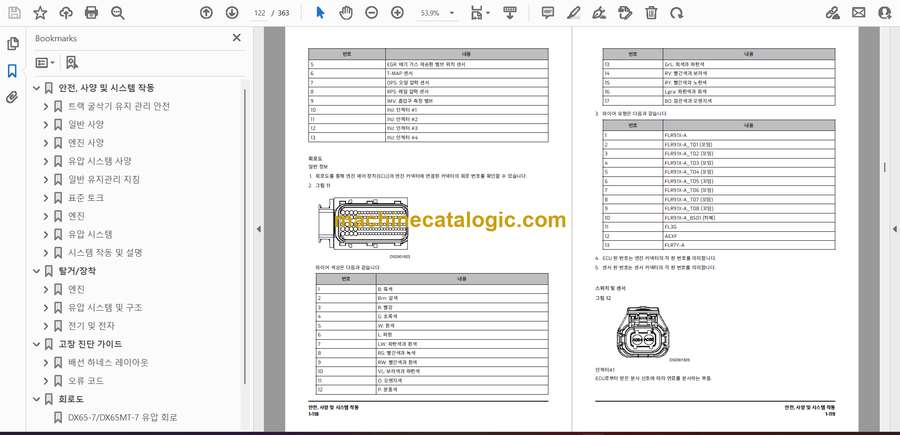Zoom in using the plus button
The image size is (900, 435).
[x=397, y=13]
